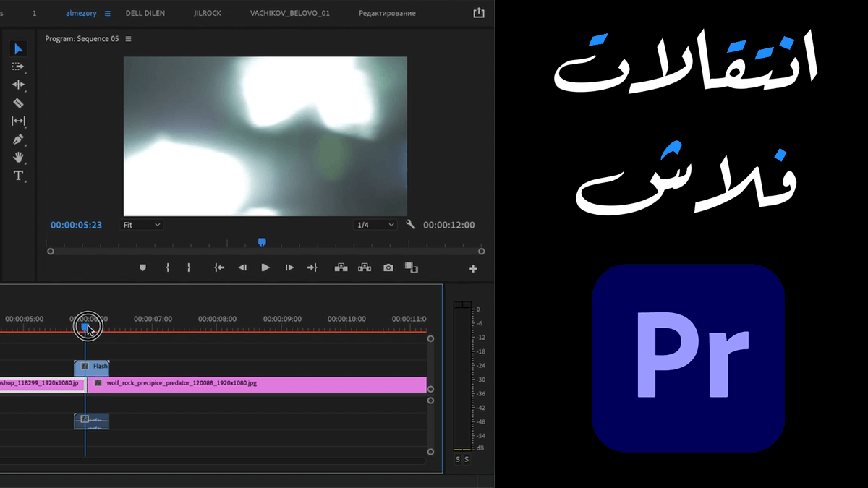
Task: Click the Add Marker button
Action: point(142,267)
